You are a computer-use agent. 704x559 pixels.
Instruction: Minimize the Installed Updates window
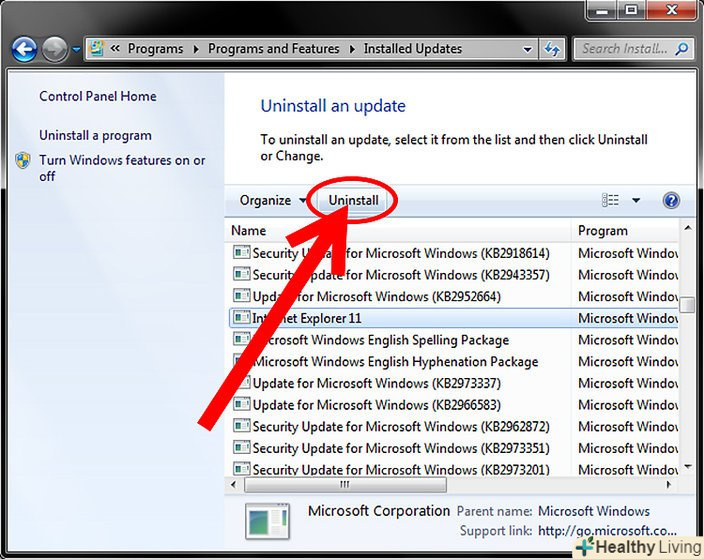pyautogui.click(x=603, y=10)
